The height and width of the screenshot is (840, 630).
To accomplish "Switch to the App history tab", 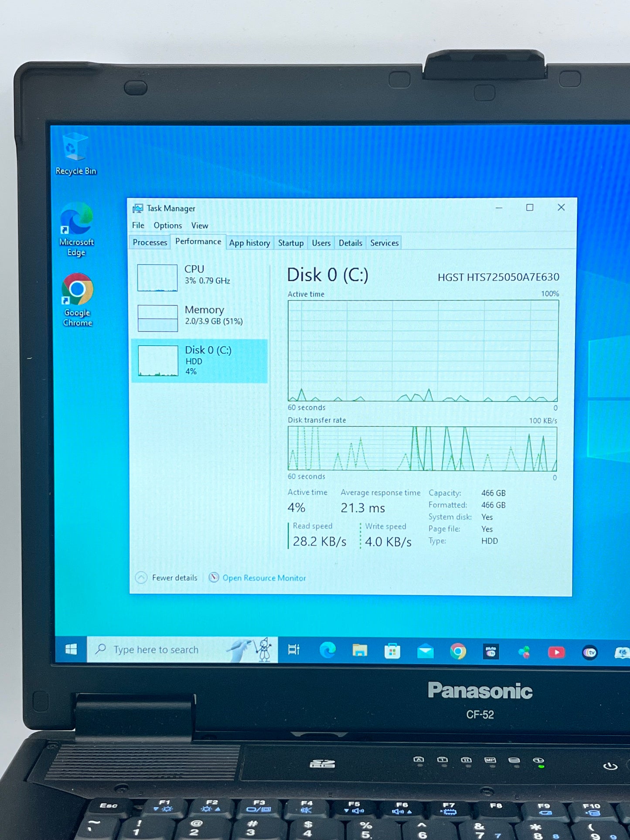I will [250, 243].
